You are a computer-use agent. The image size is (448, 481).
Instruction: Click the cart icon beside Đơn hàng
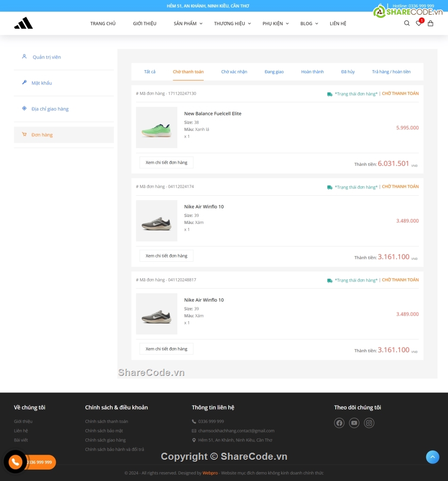click(x=24, y=134)
